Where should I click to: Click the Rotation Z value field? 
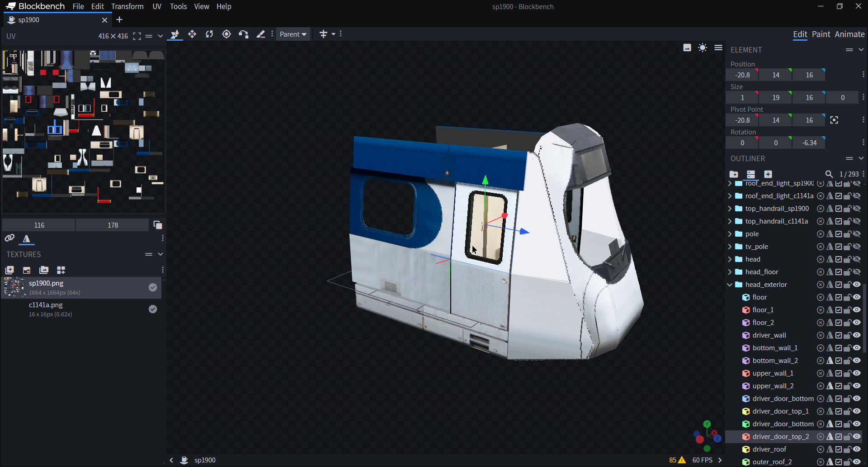[809, 143]
